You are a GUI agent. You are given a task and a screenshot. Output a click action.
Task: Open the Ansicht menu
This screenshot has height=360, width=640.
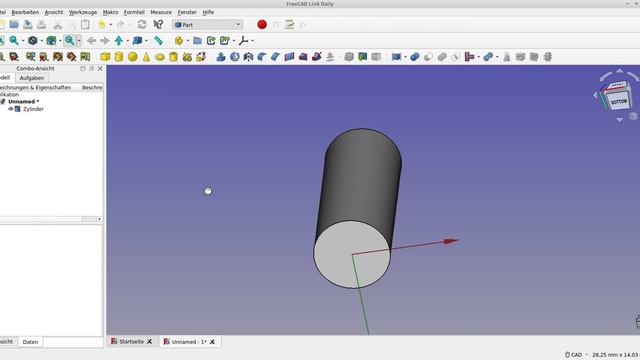(x=54, y=12)
